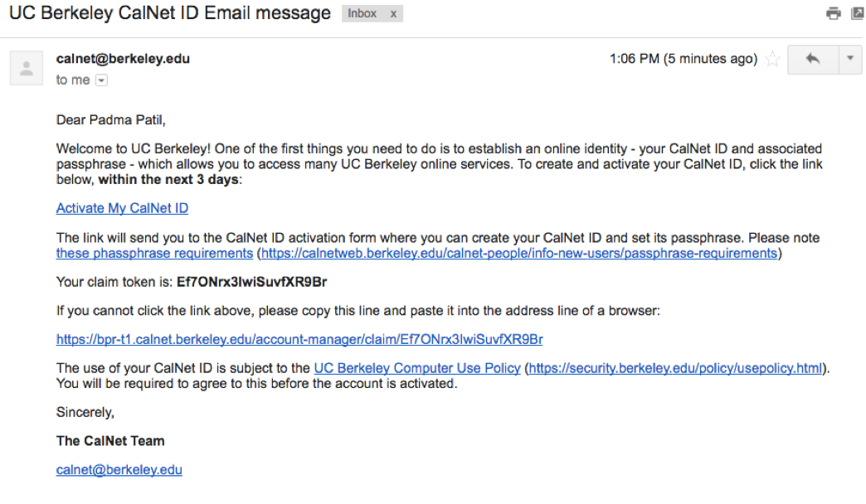866x504 pixels.
Task: Click the email subject title text
Action: (x=166, y=12)
